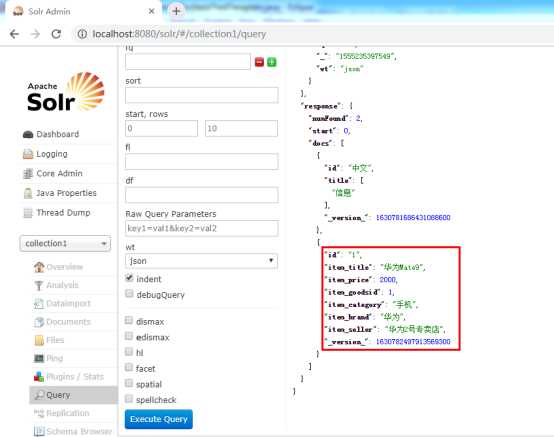This screenshot has height=437, width=554.
Task: Open the Replication icon
Action: tap(39, 413)
